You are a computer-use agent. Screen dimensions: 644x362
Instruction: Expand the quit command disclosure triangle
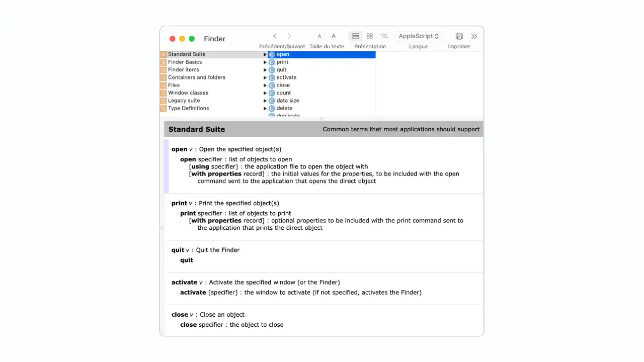(265, 70)
